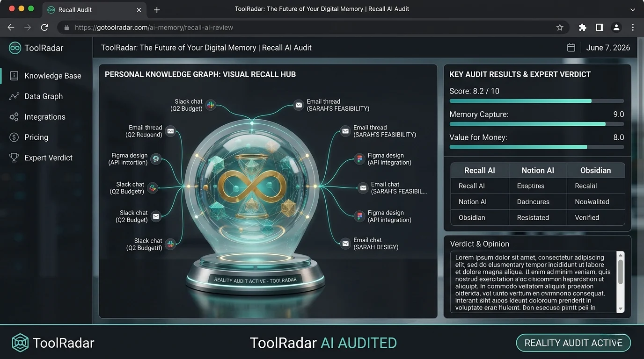Viewport: 644px width, 359px height.
Task: Click the Score 8.2 / 10 progress bar
Action: 537,101
